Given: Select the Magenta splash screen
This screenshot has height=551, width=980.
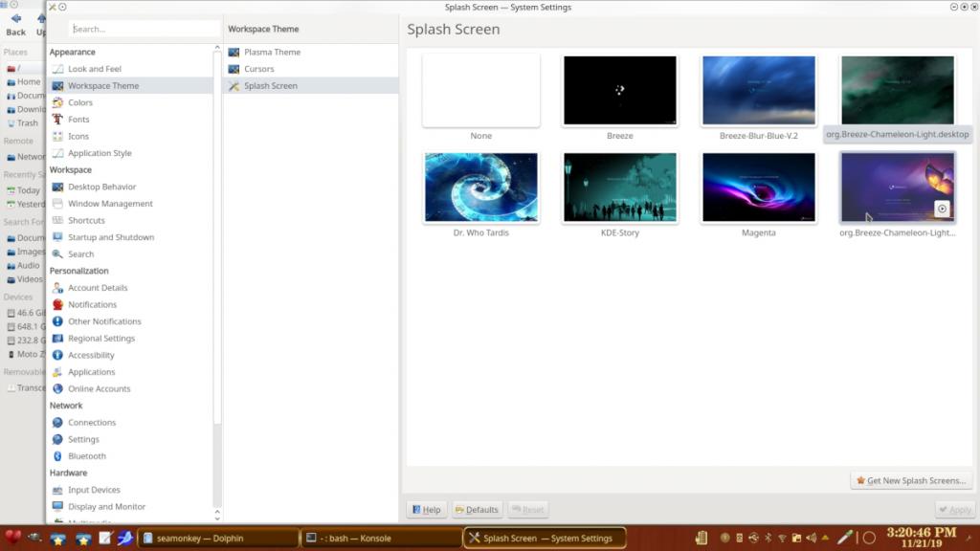Looking at the screenshot, I should [759, 187].
